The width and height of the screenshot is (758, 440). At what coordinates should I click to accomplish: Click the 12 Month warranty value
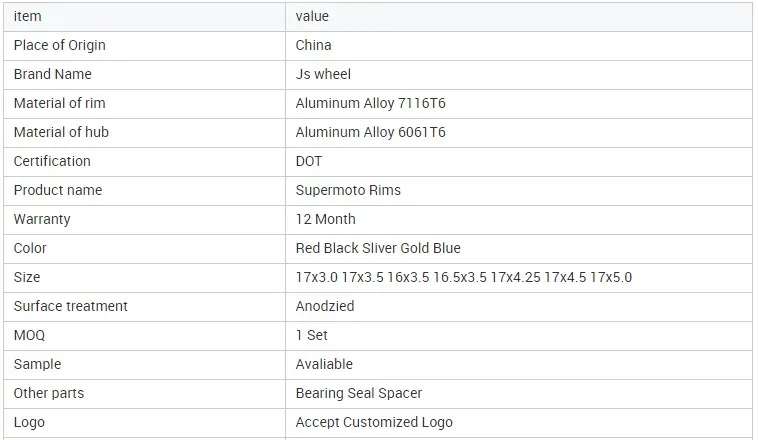[325, 220]
